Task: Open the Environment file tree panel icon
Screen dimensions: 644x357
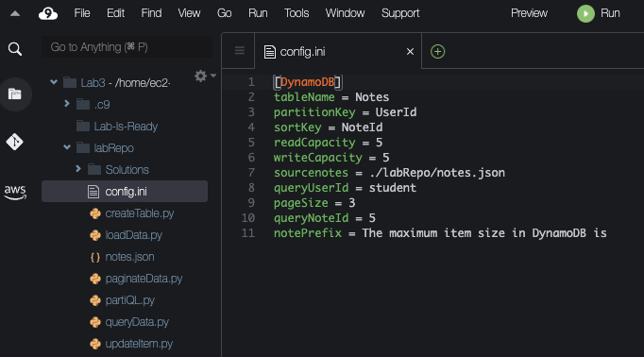Action: [x=15, y=94]
